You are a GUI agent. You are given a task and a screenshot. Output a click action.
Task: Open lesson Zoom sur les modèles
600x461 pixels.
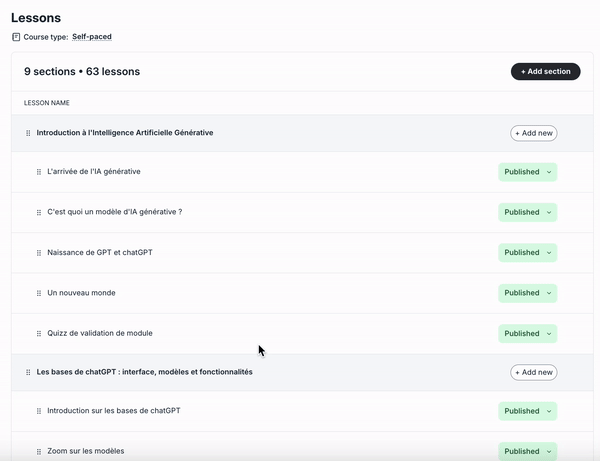[x=86, y=451]
